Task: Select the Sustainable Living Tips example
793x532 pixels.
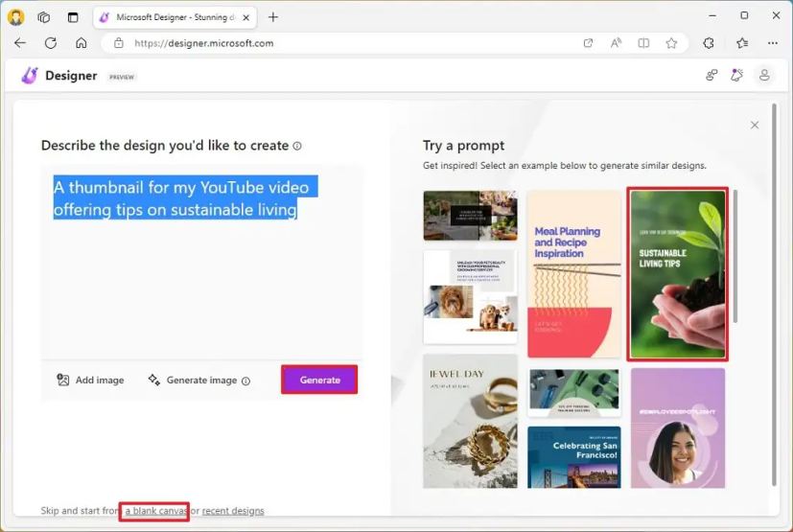Action: pyautogui.click(x=678, y=274)
